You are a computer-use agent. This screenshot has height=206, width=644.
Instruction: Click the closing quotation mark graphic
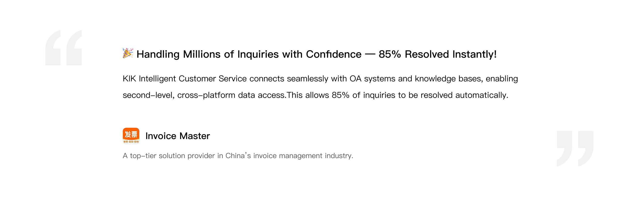coord(575,149)
